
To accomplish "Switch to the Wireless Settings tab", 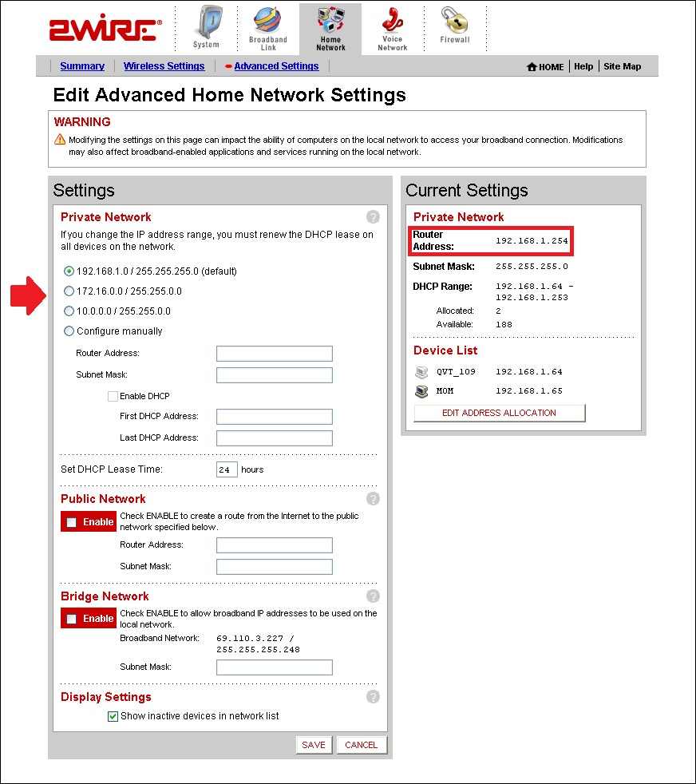I will [x=164, y=66].
